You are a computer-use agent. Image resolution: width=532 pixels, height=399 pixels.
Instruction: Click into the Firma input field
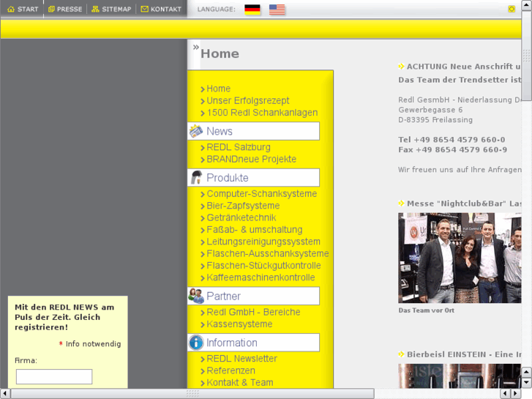click(x=54, y=376)
